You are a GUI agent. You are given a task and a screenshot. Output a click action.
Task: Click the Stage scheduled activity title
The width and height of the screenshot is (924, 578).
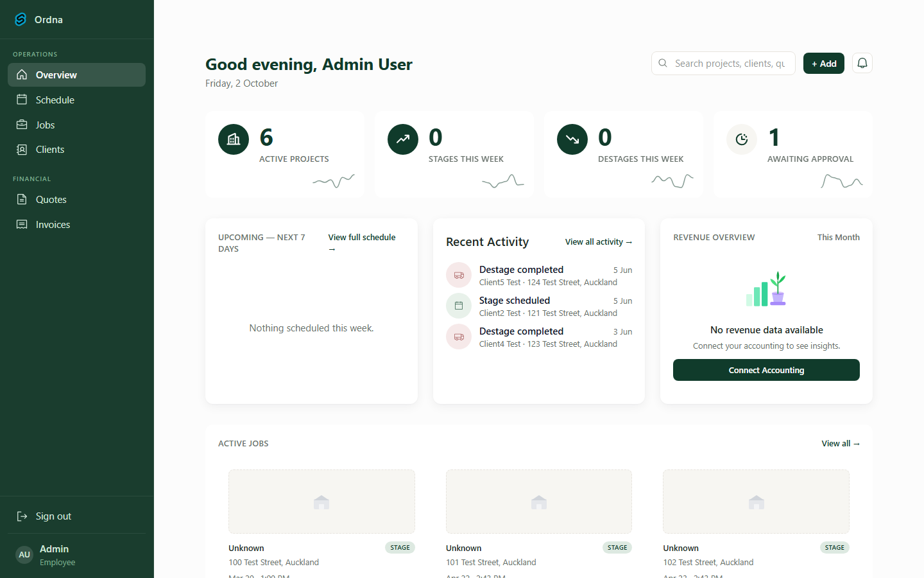coord(515,301)
